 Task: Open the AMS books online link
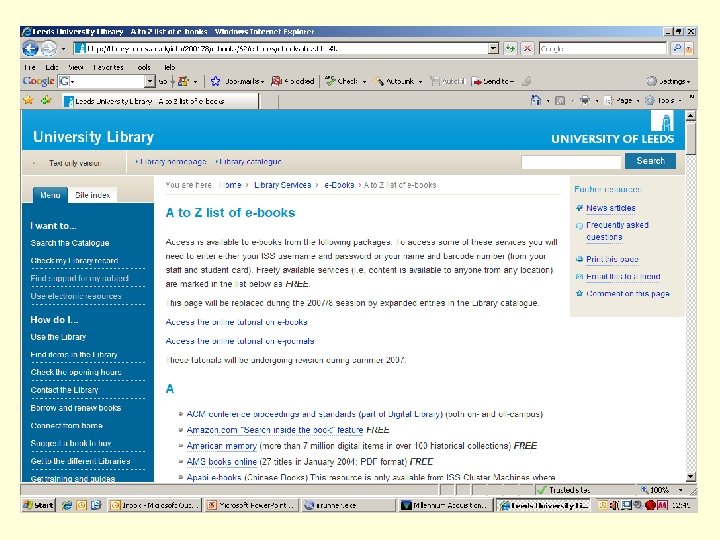pos(221,461)
